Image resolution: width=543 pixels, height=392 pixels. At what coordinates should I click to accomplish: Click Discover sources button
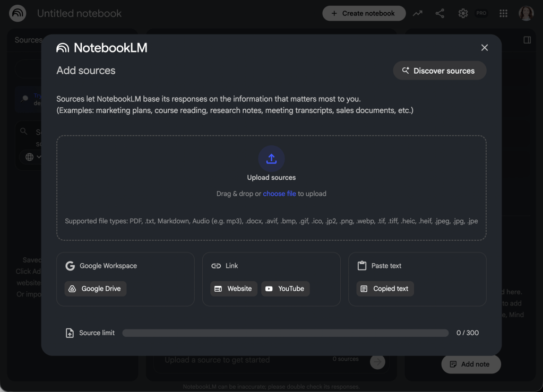click(x=439, y=71)
